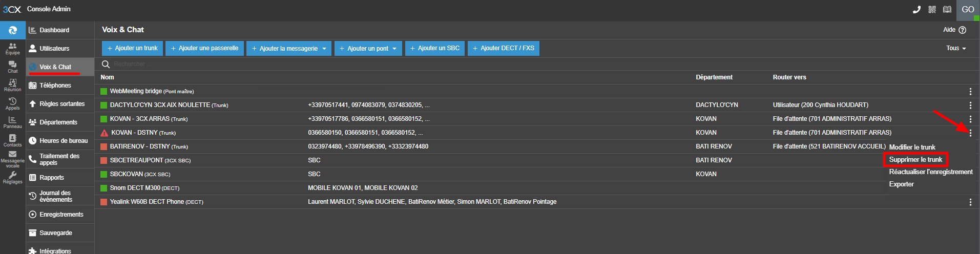980x254 pixels.
Task: Open Ajouter la messagerie dropdown
Action: [x=289, y=48]
